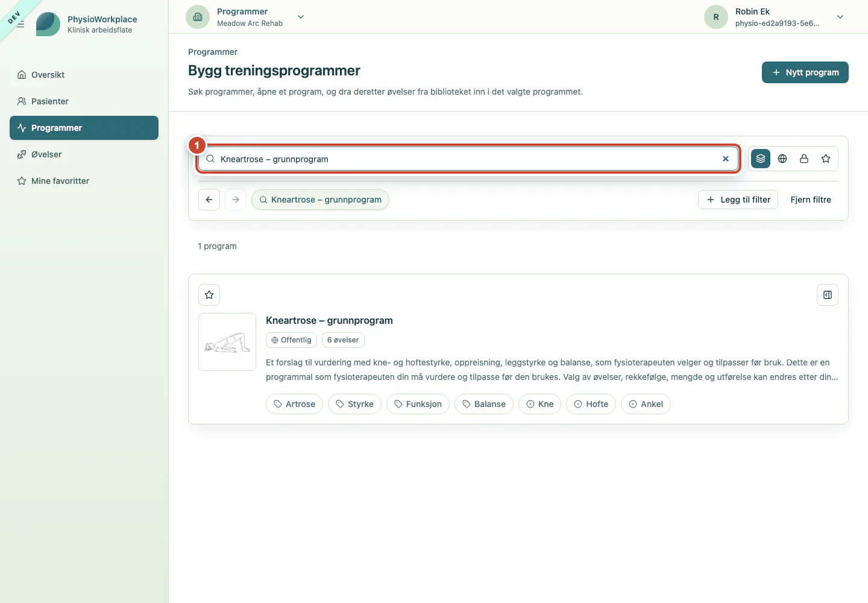The width and height of the screenshot is (868, 603).
Task: Clear the search field with the X icon
Action: coord(726,159)
